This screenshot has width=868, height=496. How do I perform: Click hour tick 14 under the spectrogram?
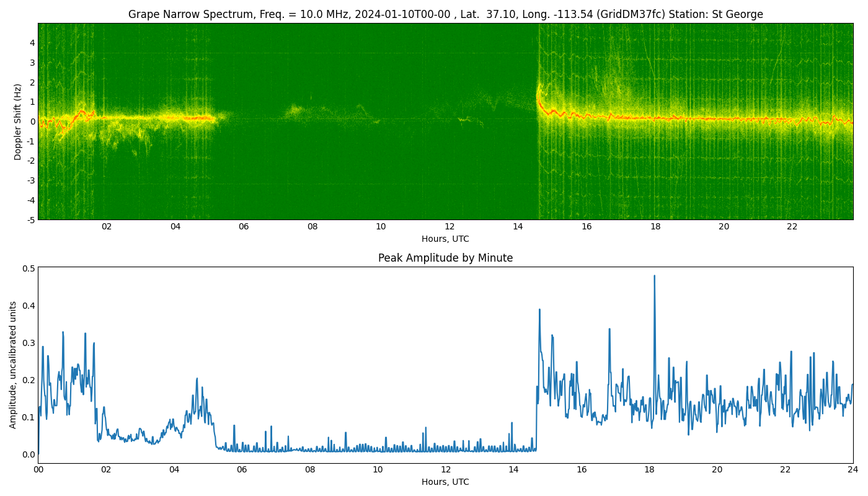coord(518,227)
